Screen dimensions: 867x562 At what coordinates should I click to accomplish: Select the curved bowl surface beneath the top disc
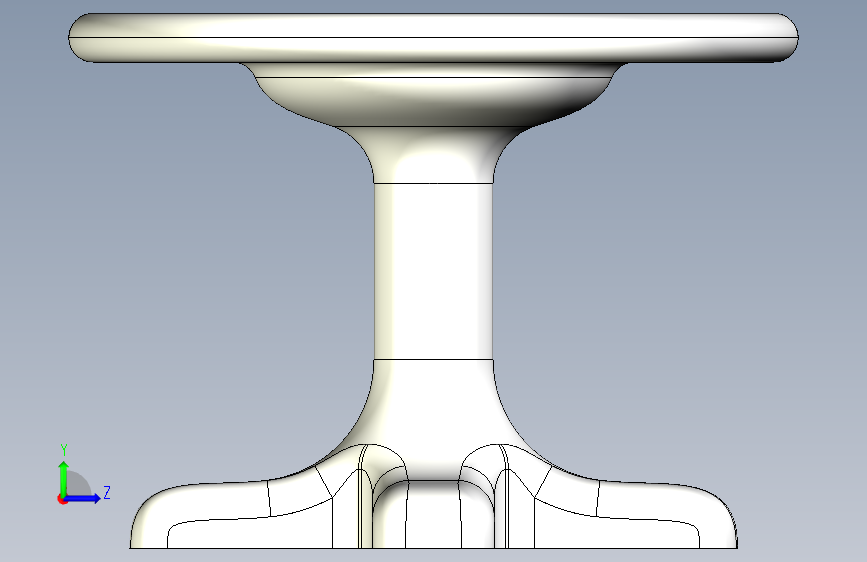(x=434, y=101)
